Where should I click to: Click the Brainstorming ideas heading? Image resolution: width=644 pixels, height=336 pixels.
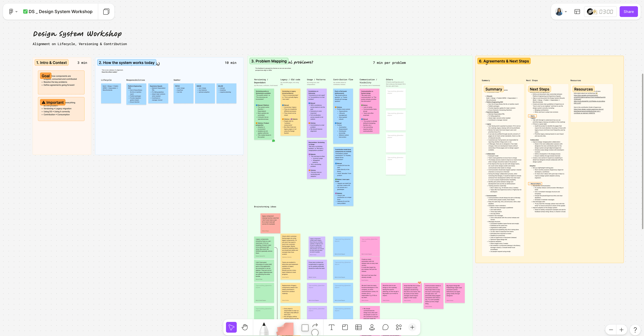[x=265, y=207]
